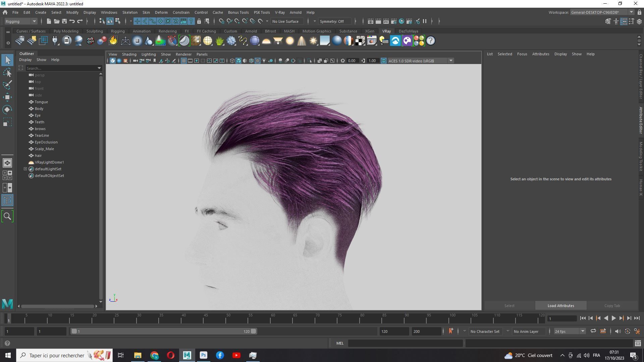Click the Animation preferences running-man icon
Screen dimensions: 644x362
(x=637, y=331)
